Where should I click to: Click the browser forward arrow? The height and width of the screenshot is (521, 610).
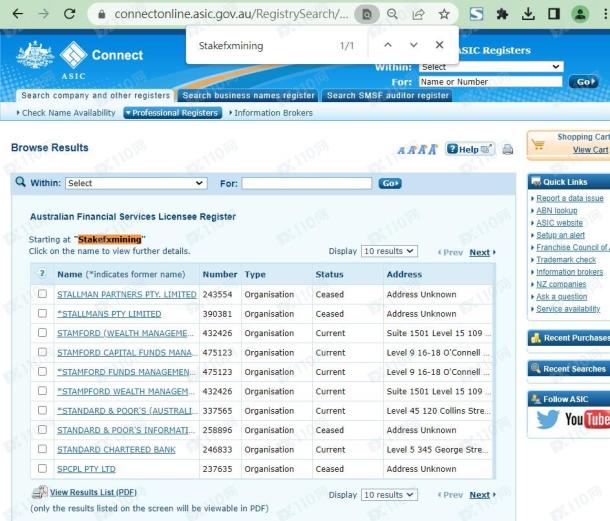tap(44, 14)
